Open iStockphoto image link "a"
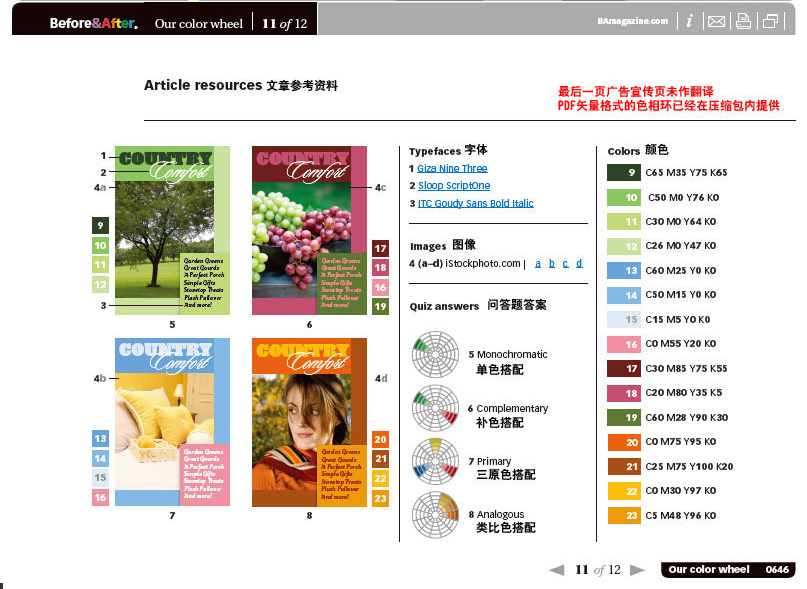Image resolution: width=807 pixels, height=589 pixels. click(538, 263)
